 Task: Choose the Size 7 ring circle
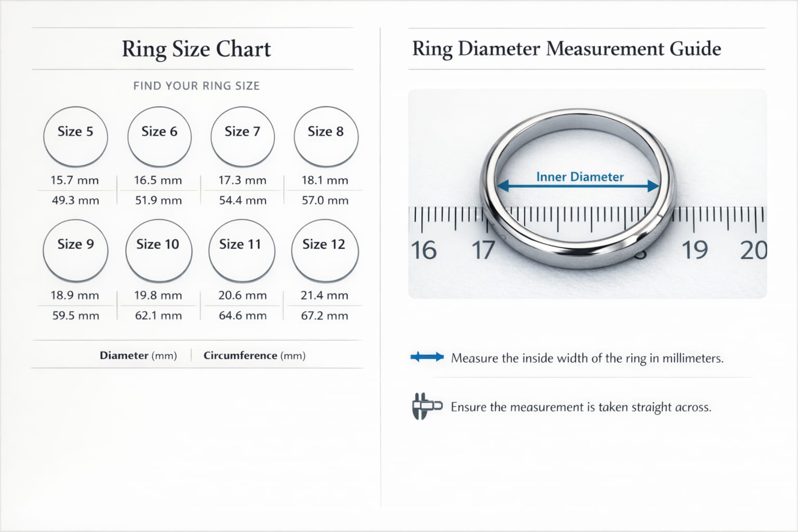(x=243, y=136)
